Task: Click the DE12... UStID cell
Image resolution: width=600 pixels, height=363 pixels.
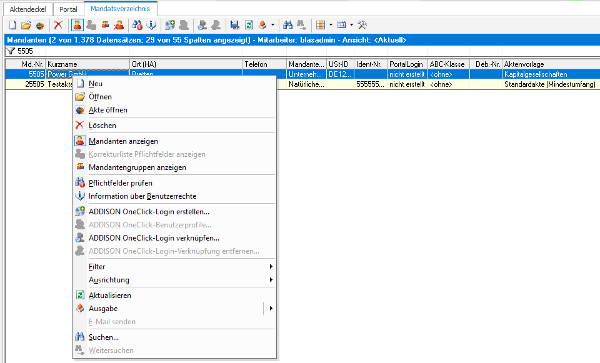Action: 340,74
